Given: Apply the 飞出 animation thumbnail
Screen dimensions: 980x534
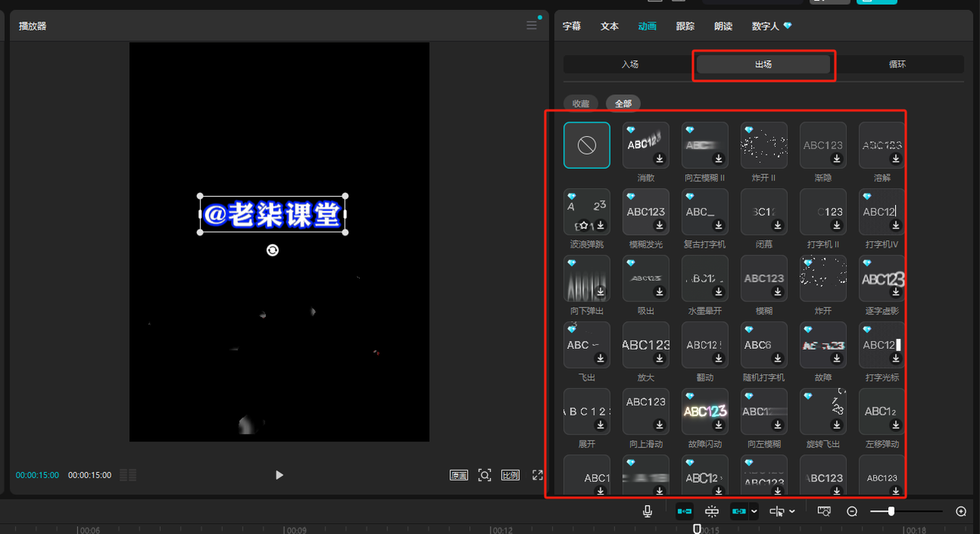Looking at the screenshot, I should tap(586, 345).
